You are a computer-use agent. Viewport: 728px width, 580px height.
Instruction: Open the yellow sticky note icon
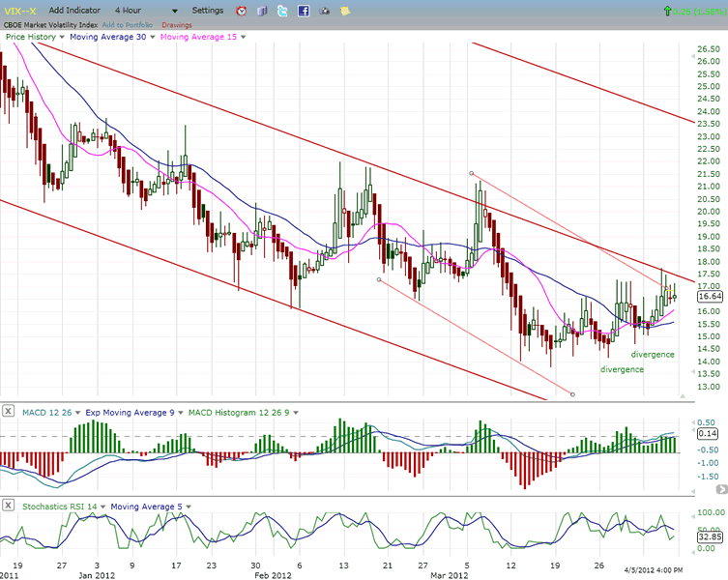tap(345, 11)
